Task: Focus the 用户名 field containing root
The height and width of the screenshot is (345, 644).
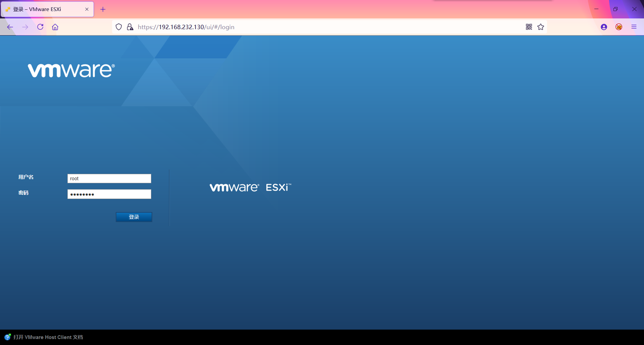Action: click(109, 179)
